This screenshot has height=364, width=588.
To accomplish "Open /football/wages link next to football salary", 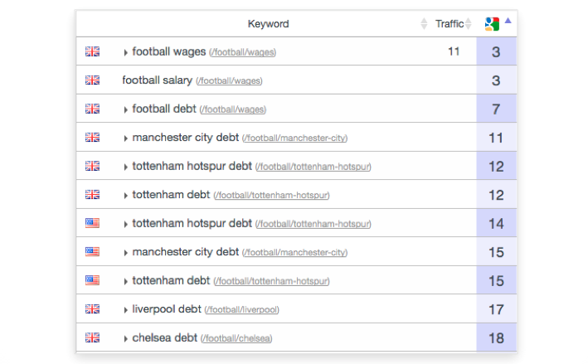I will pos(229,81).
